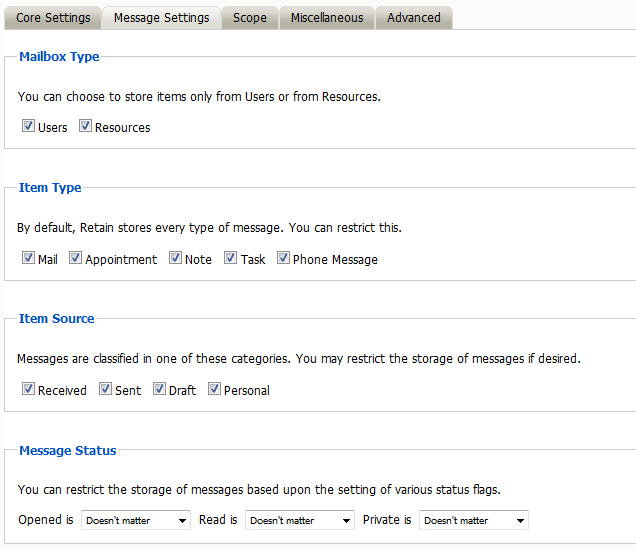
Task: Click the Message Status section heading
Action: (68, 451)
